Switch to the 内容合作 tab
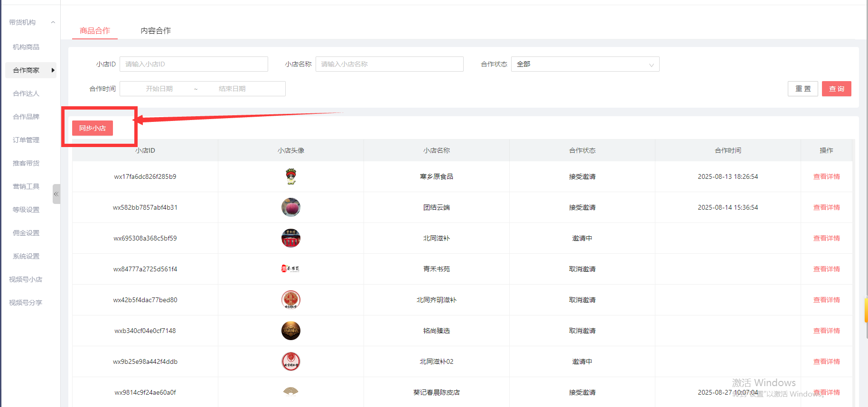The width and height of the screenshot is (868, 407). [x=156, y=31]
